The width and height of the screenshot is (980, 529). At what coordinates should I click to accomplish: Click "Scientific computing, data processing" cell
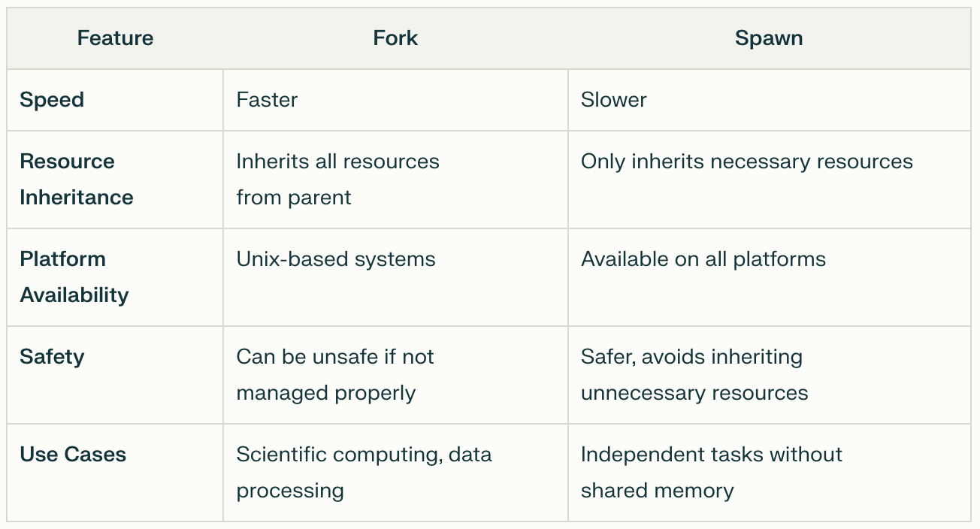click(364, 472)
